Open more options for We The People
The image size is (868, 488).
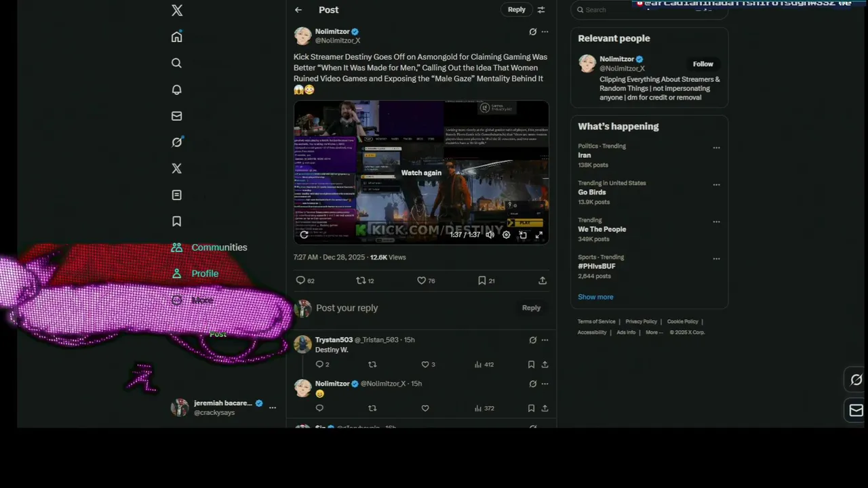tap(716, 222)
